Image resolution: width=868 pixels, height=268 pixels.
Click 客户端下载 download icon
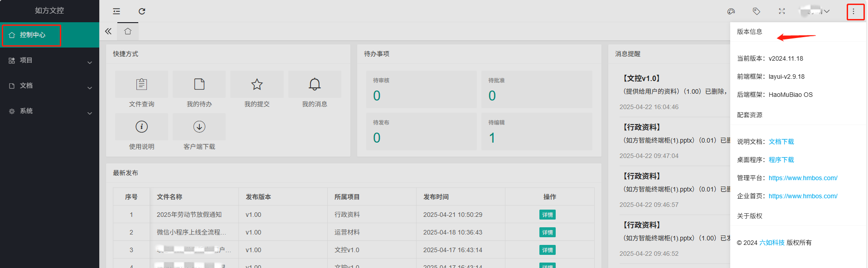[199, 127]
